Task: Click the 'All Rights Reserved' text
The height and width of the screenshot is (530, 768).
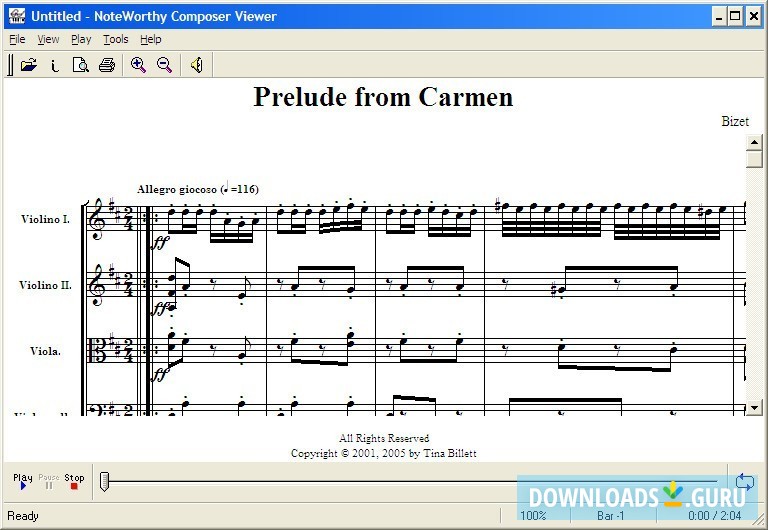Action: point(384,438)
